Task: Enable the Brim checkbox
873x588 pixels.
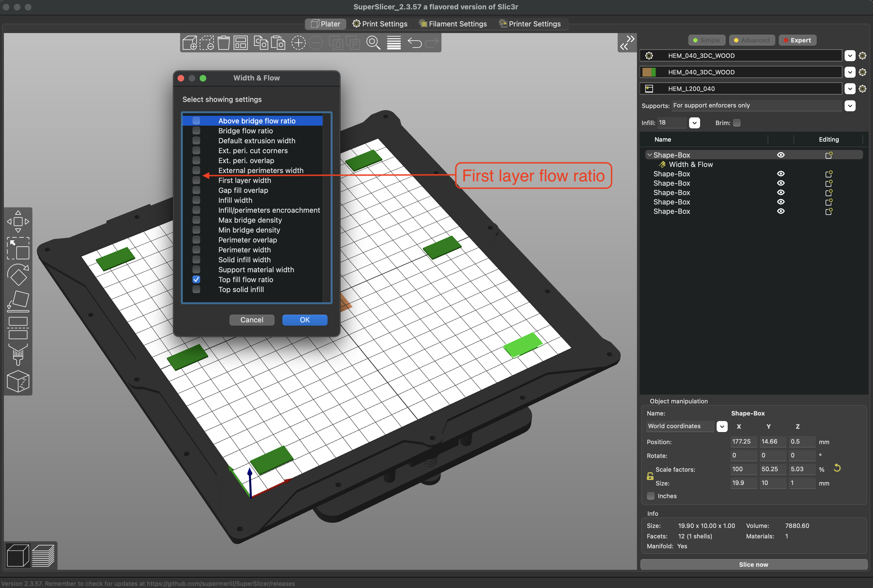Action: click(x=737, y=123)
